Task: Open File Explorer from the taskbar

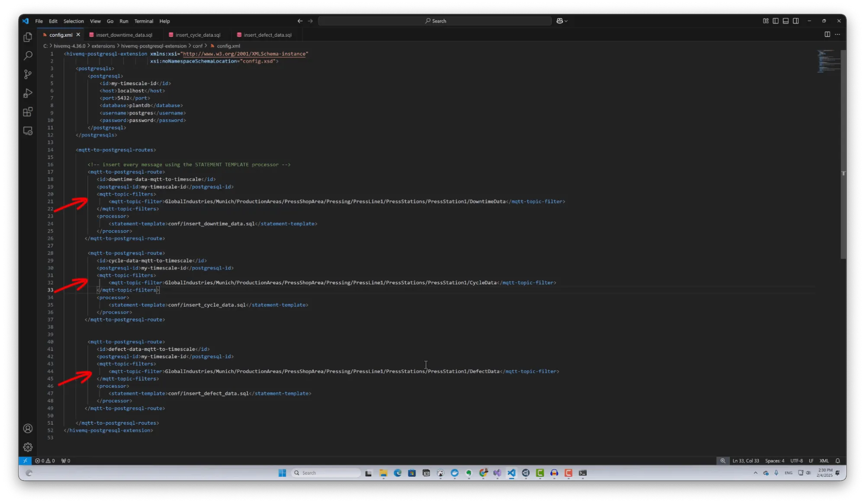Action: pyautogui.click(x=383, y=473)
